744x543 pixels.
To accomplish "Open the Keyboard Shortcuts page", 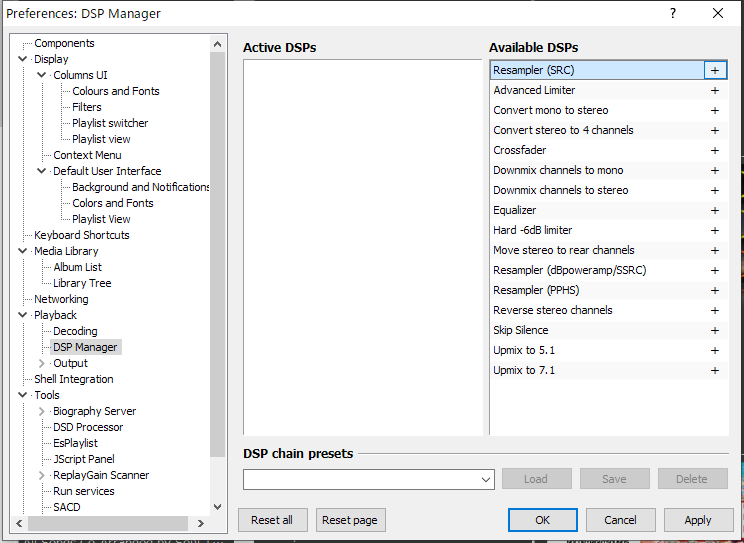I will pyautogui.click(x=82, y=235).
